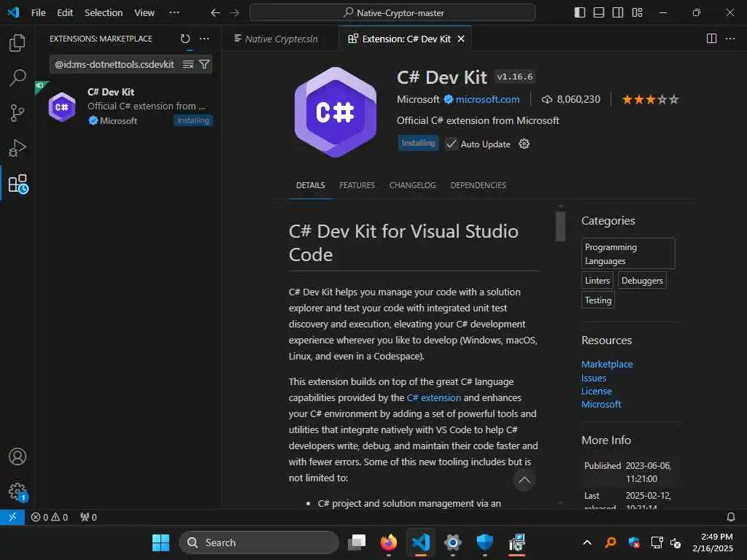Image resolution: width=747 pixels, height=560 pixels.
Task: Open the Microsoft resource link
Action: pyautogui.click(x=601, y=404)
